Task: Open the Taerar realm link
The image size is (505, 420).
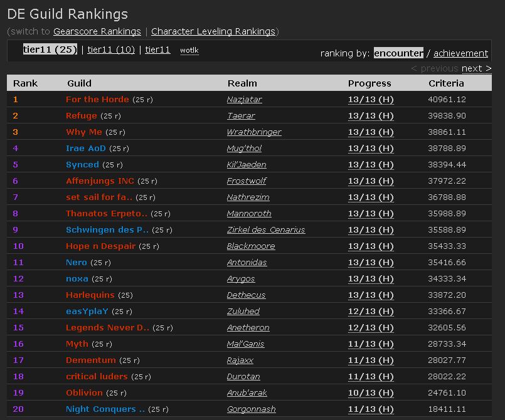Action: coord(241,116)
